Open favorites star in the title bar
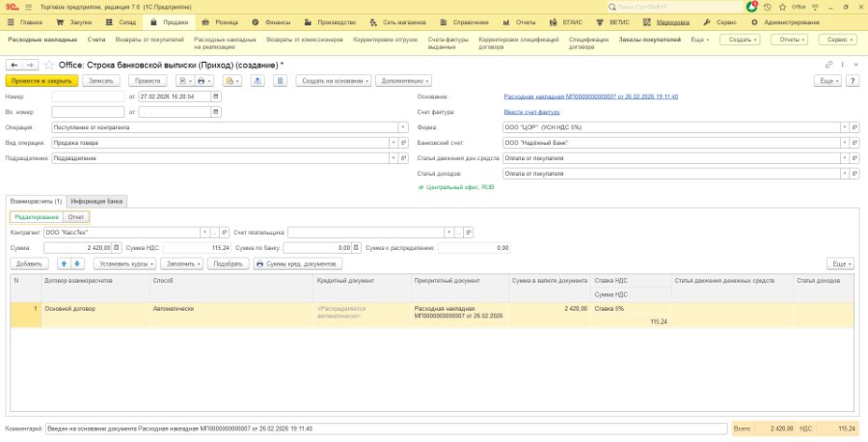 tap(783, 7)
